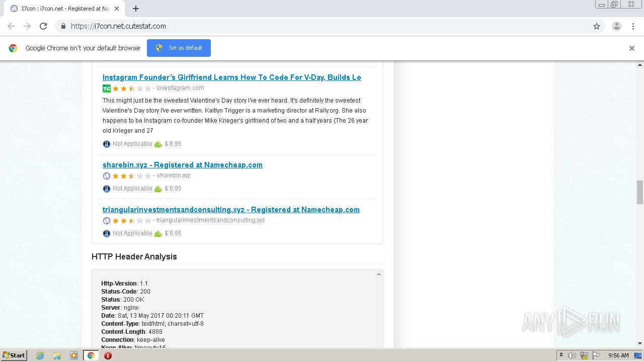The width and height of the screenshot is (644, 362).
Task: Close the I7con browser tab
Action: (x=117, y=9)
